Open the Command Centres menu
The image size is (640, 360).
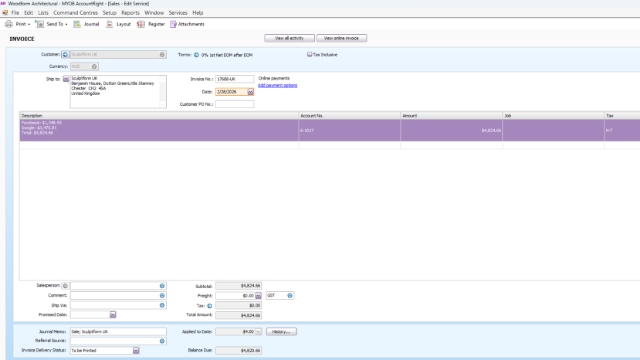[x=76, y=13]
